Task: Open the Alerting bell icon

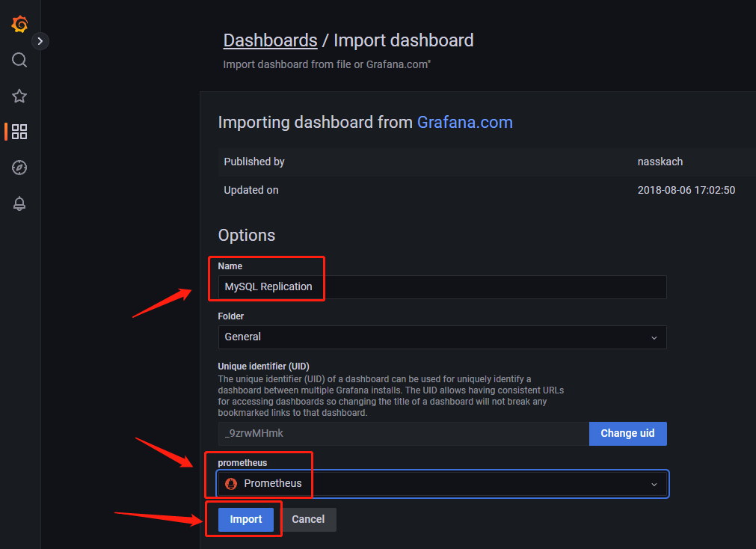Action: point(19,203)
